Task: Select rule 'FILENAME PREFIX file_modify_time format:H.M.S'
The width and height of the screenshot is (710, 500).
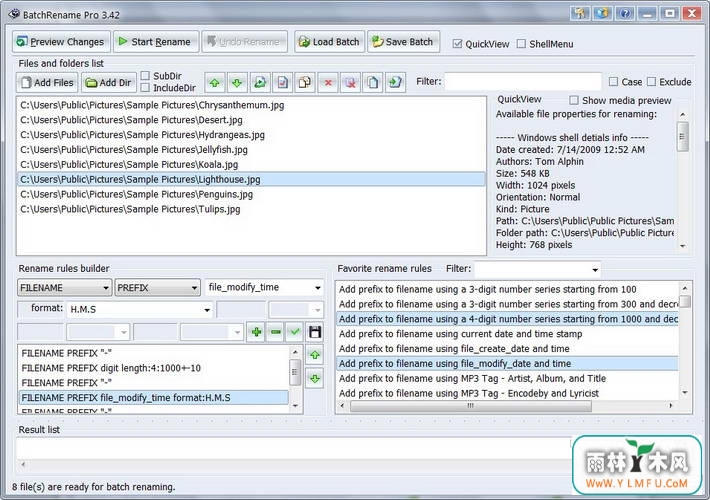Action: point(154,398)
